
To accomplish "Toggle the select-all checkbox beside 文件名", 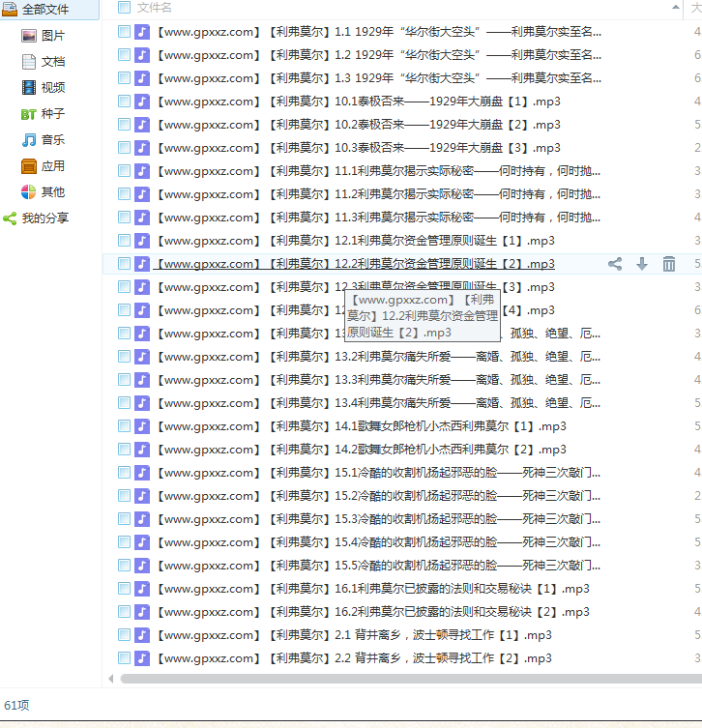I will click(x=124, y=8).
